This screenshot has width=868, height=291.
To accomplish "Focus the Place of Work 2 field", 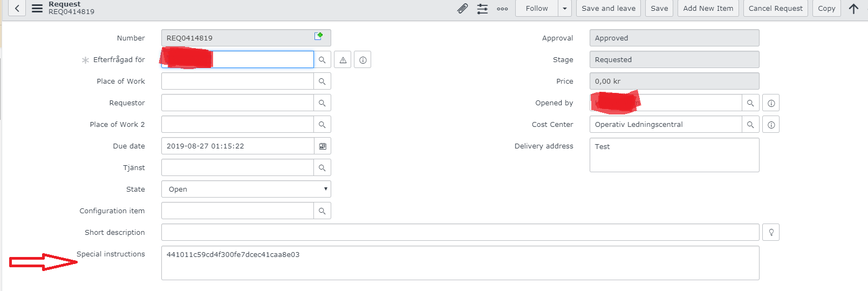I will click(237, 124).
